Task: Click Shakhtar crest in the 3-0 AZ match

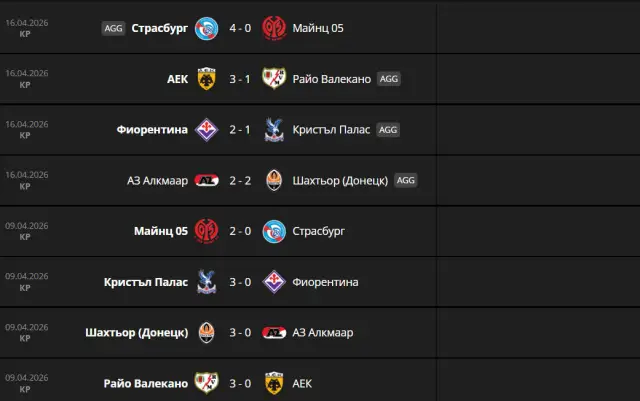Action: point(207,333)
